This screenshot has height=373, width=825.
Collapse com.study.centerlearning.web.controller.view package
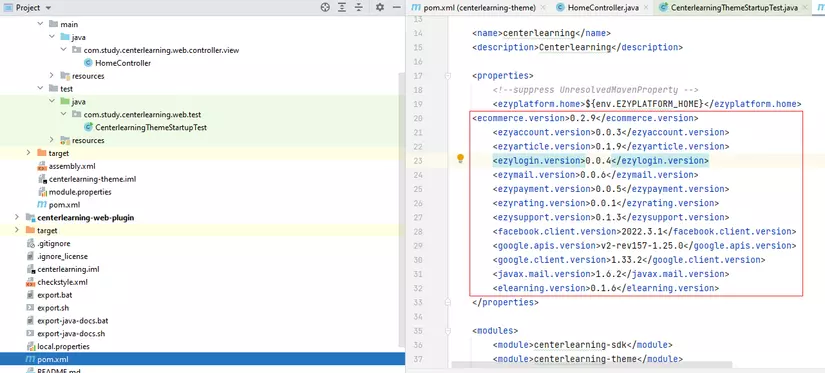tap(64, 50)
